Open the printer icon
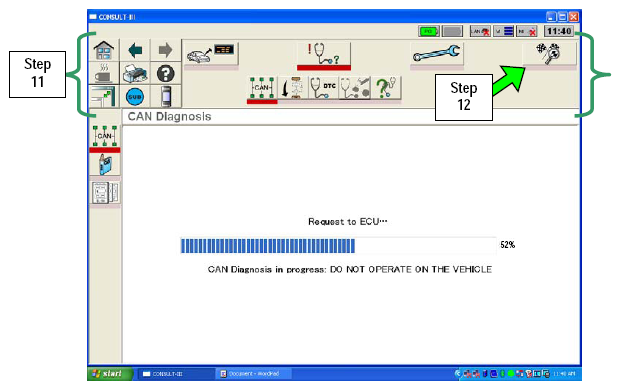 point(135,73)
